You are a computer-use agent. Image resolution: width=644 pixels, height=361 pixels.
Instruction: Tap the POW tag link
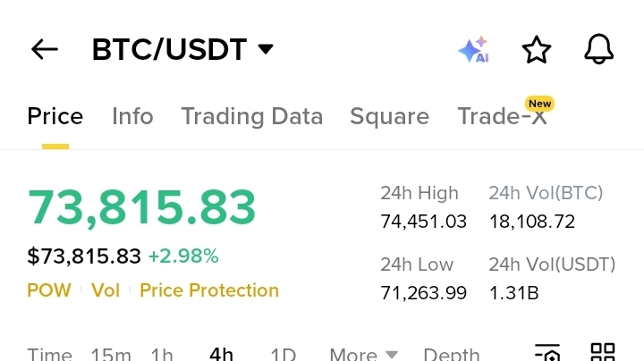[49, 290]
